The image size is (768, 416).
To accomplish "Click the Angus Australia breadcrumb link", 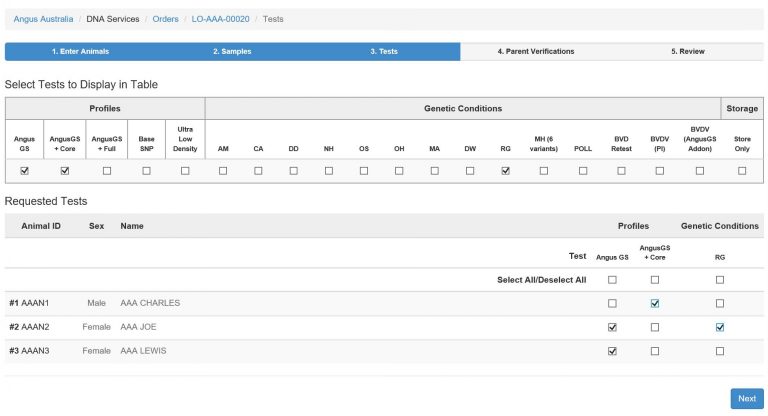I will (41, 19).
